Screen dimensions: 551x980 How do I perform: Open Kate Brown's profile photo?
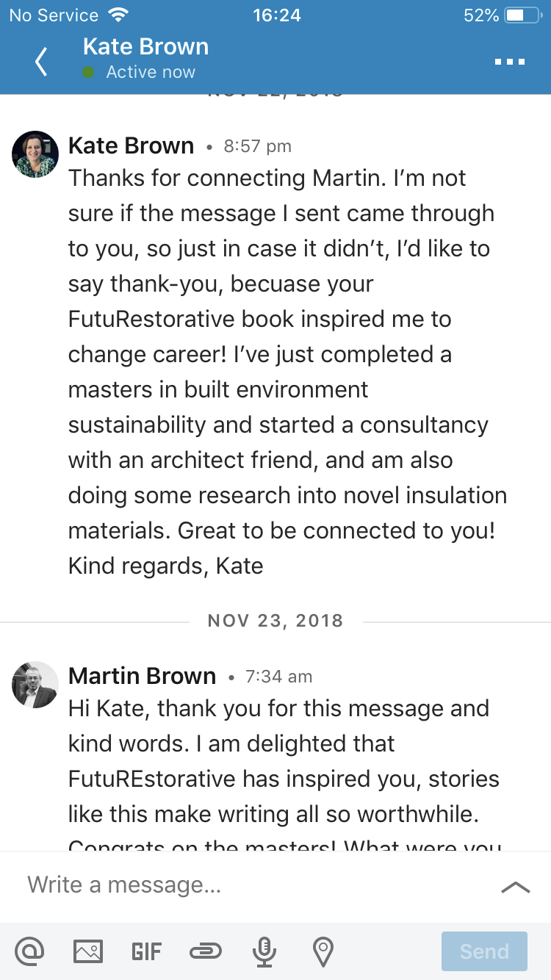(x=35, y=154)
